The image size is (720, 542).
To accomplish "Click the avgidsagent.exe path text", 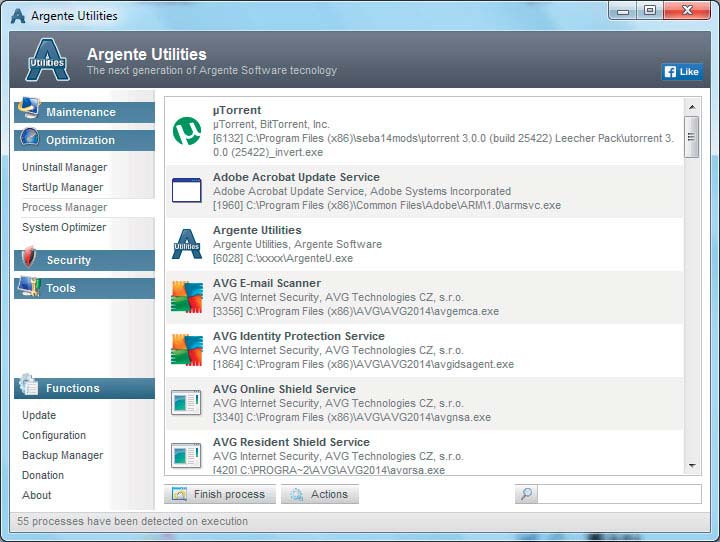I will (x=363, y=364).
